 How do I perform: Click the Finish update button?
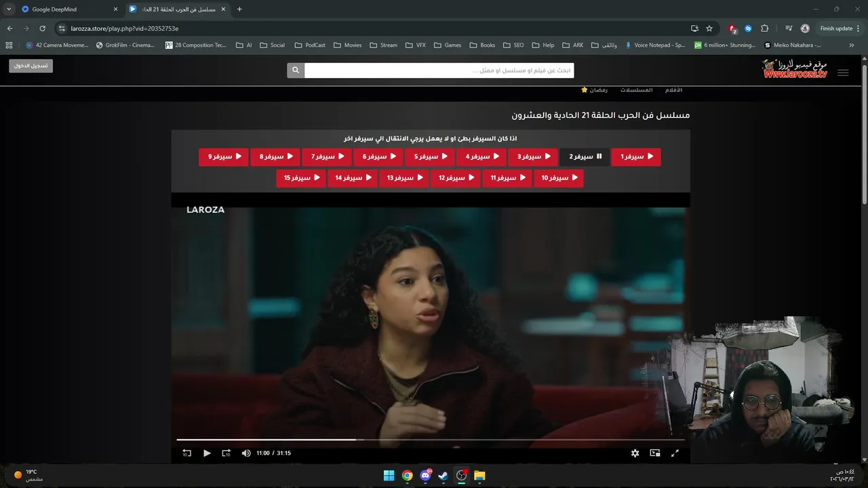tap(840, 28)
